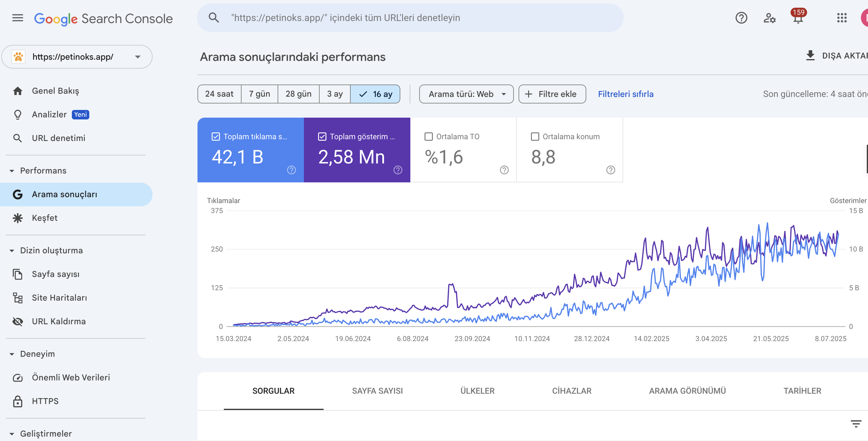Go to Site Haritaları in sidebar

click(59, 297)
